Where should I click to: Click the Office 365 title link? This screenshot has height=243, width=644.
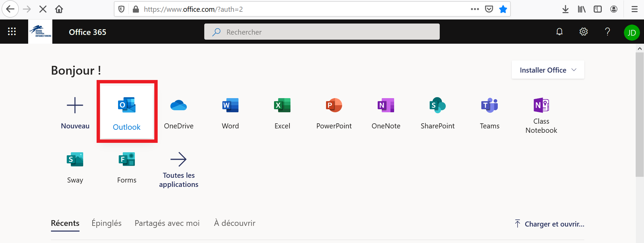(x=88, y=32)
